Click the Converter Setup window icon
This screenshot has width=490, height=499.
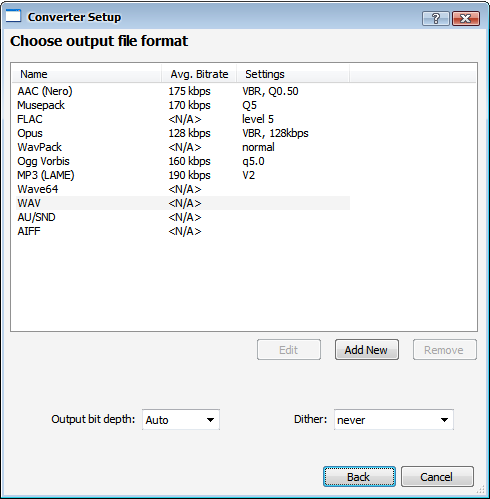(x=13, y=16)
